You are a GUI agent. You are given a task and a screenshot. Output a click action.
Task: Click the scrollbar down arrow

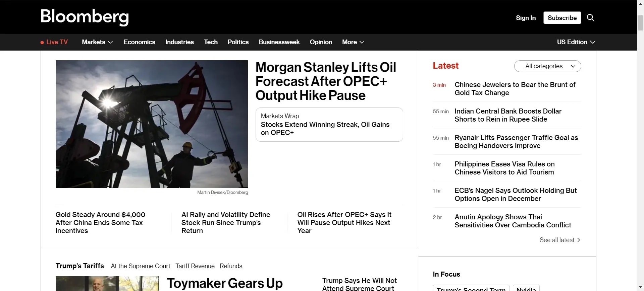coord(640,287)
